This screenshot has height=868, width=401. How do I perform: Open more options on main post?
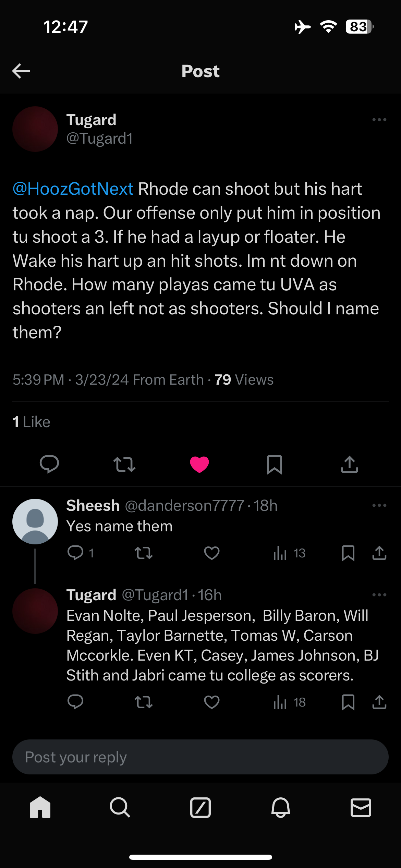[x=379, y=120]
